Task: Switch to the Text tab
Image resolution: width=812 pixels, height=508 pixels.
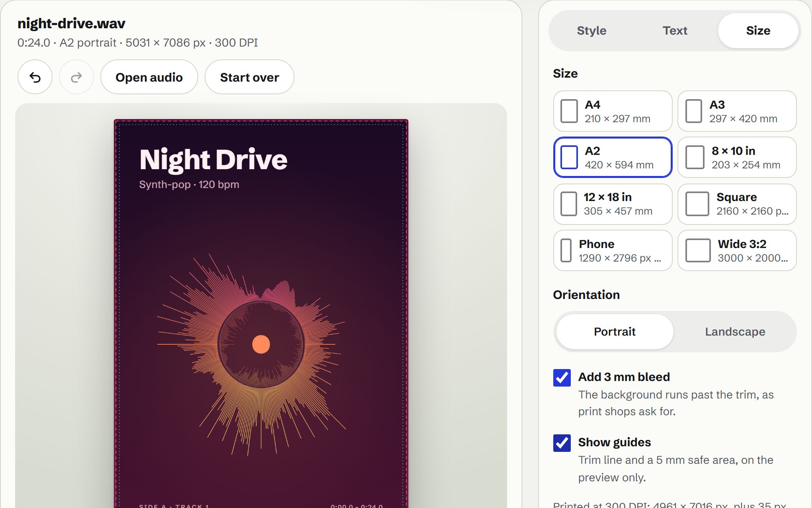Action: (x=675, y=31)
